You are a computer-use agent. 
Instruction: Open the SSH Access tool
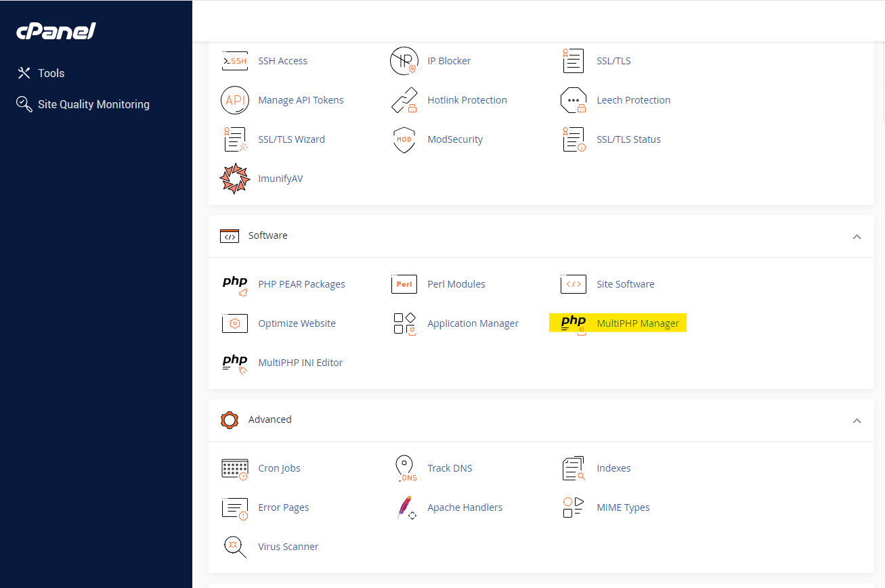(x=282, y=60)
